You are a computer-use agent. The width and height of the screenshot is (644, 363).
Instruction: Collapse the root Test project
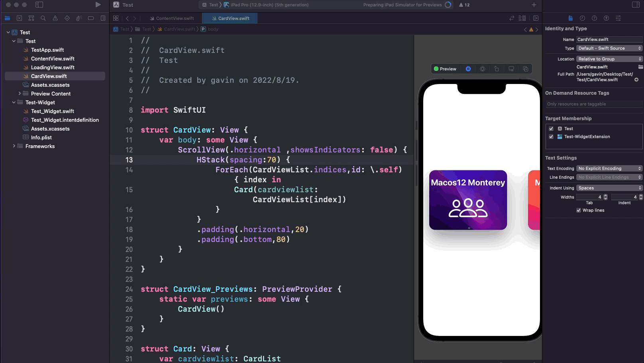click(x=8, y=32)
